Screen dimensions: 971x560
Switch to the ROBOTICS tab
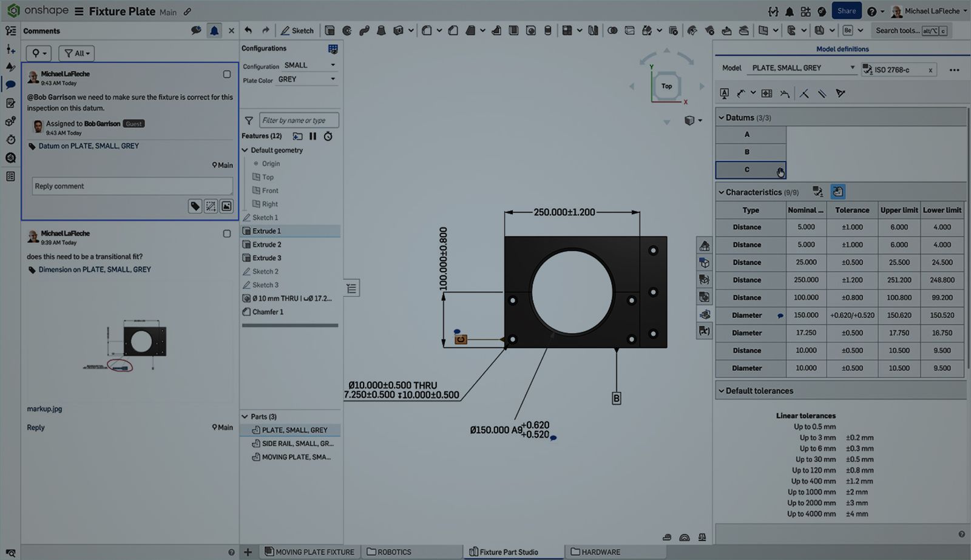(394, 552)
